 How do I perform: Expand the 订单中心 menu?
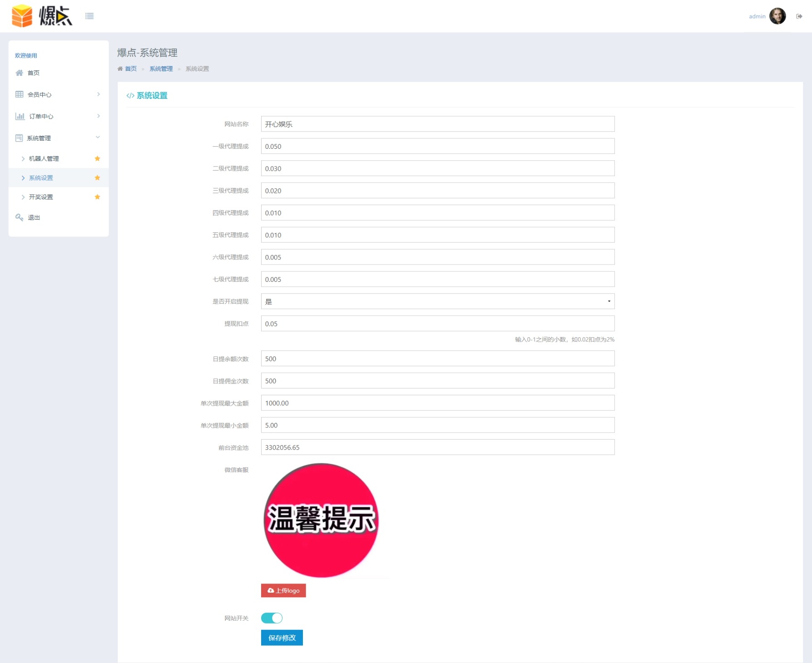point(58,116)
